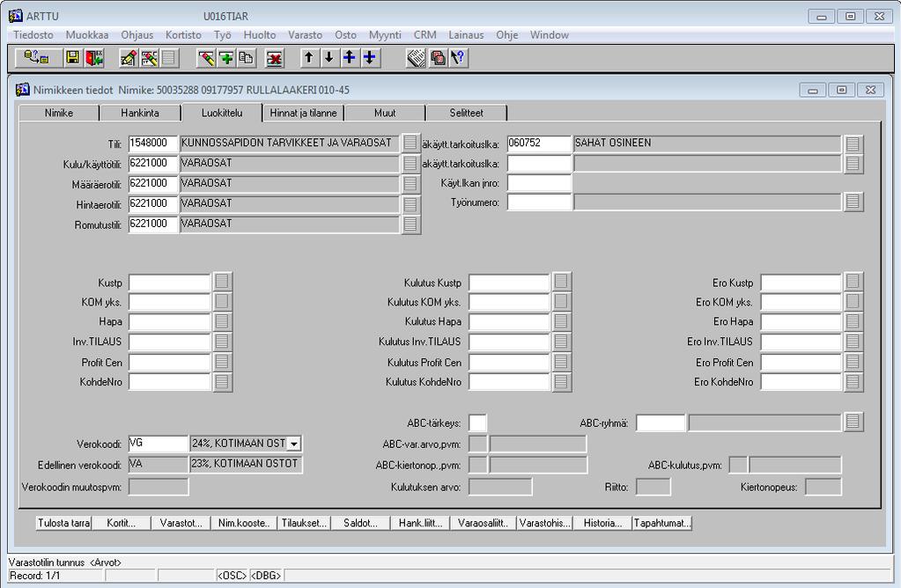Click the Verokoodi code field VG
This screenshot has width=901, height=588.
pyautogui.click(x=159, y=444)
